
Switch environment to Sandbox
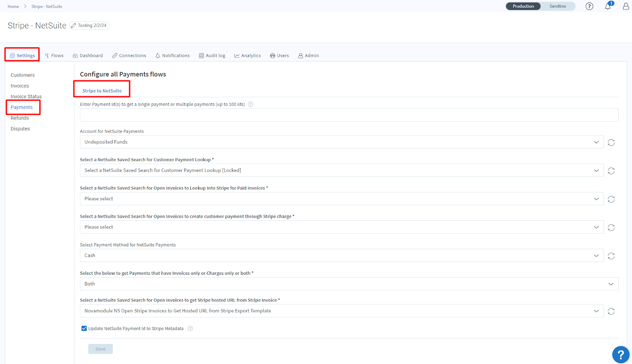tap(558, 6)
